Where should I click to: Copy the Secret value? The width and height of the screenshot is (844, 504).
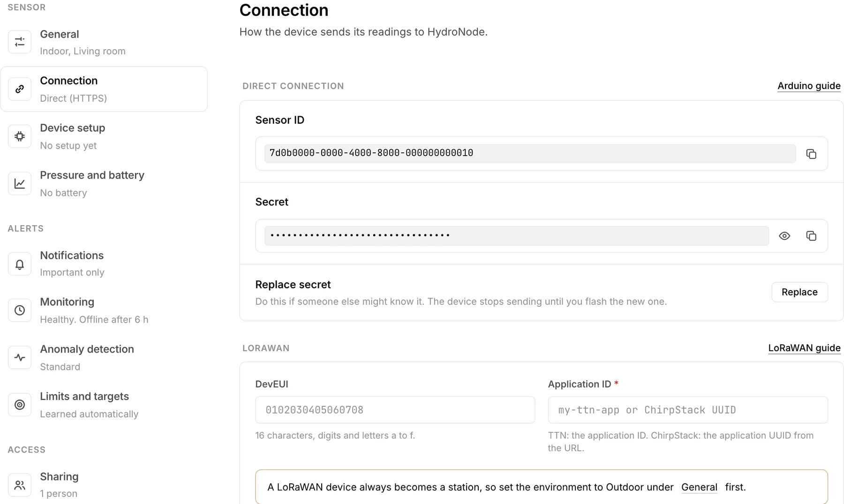pyautogui.click(x=811, y=236)
